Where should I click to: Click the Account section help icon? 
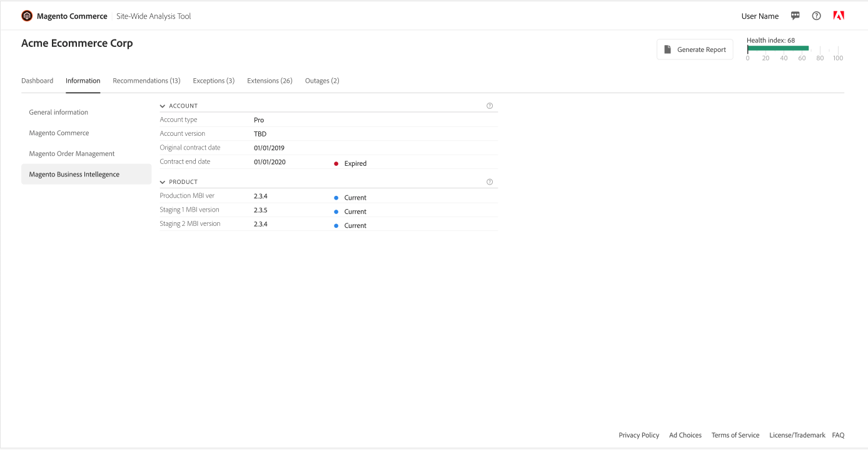point(490,106)
